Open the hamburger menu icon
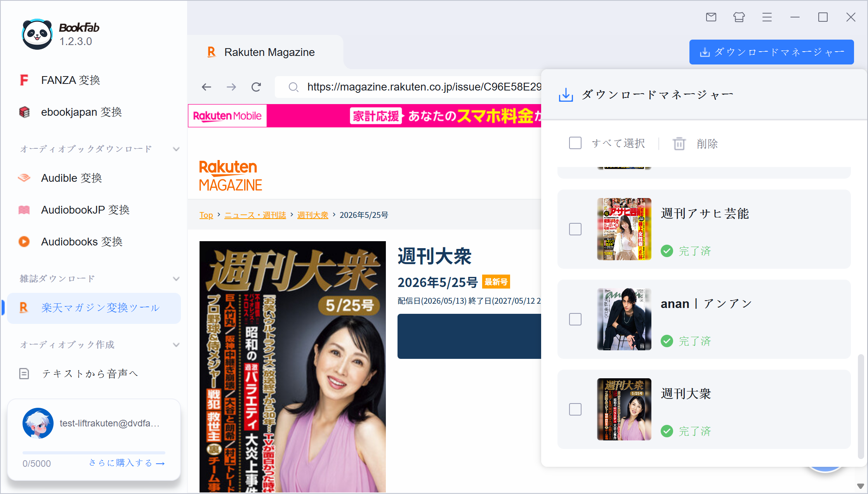 [x=767, y=17]
